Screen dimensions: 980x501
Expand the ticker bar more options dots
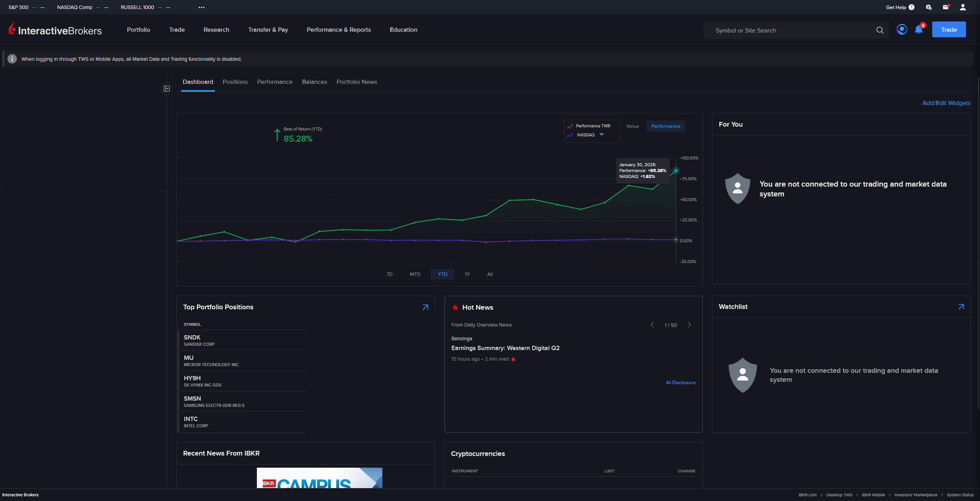[x=202, y=7]
